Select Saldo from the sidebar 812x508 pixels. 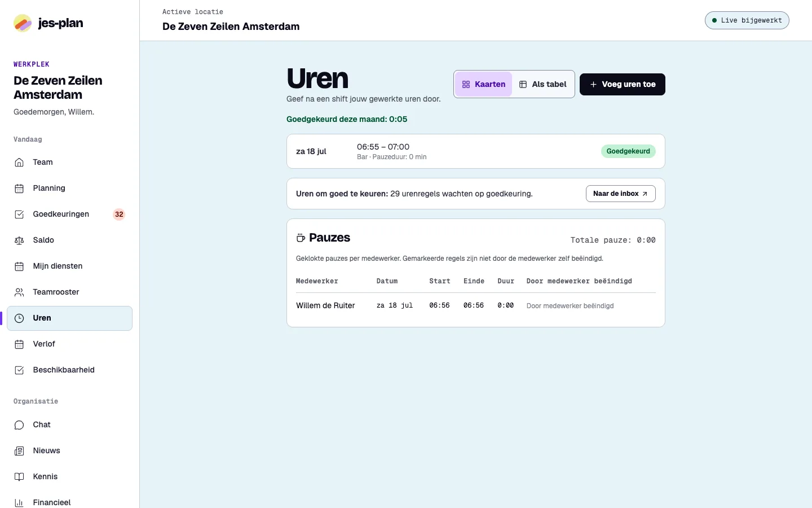click(x=69, y=240)
